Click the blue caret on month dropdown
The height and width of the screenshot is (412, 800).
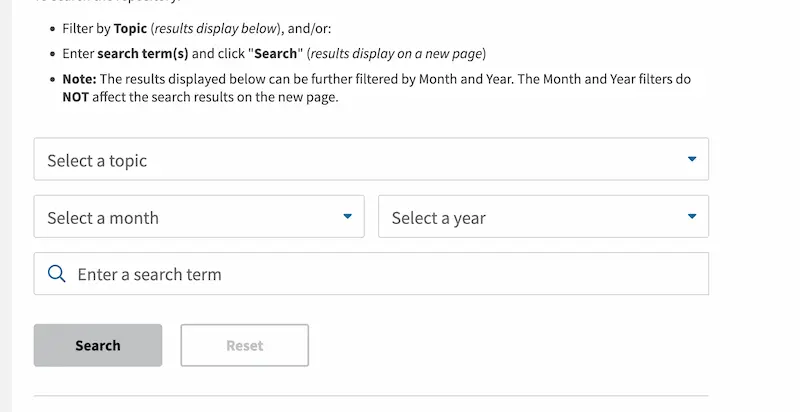tap(347, 216)
